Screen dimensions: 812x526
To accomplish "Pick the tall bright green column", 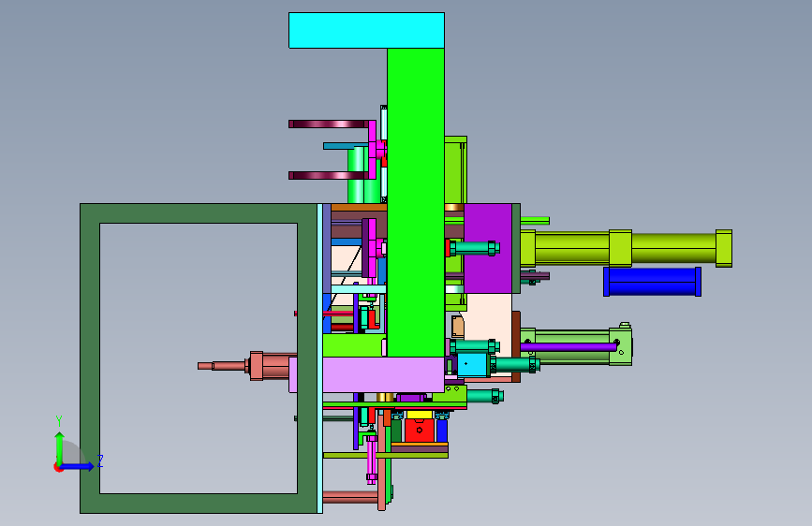I will (x=416, y=202).
